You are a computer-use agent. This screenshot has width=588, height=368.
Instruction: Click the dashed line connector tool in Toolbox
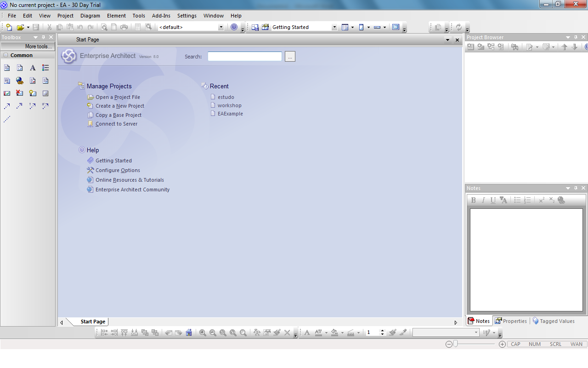click(7, 119)
